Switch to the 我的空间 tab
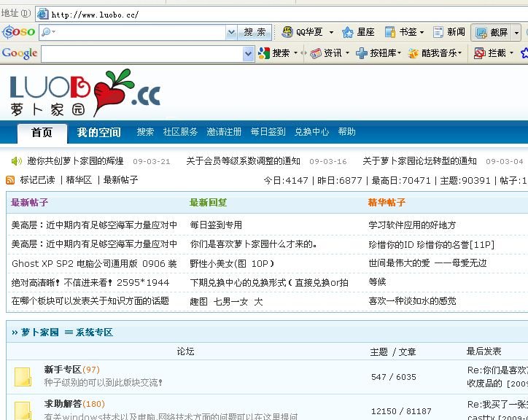528x420 pixels. (x=98, y=133)
